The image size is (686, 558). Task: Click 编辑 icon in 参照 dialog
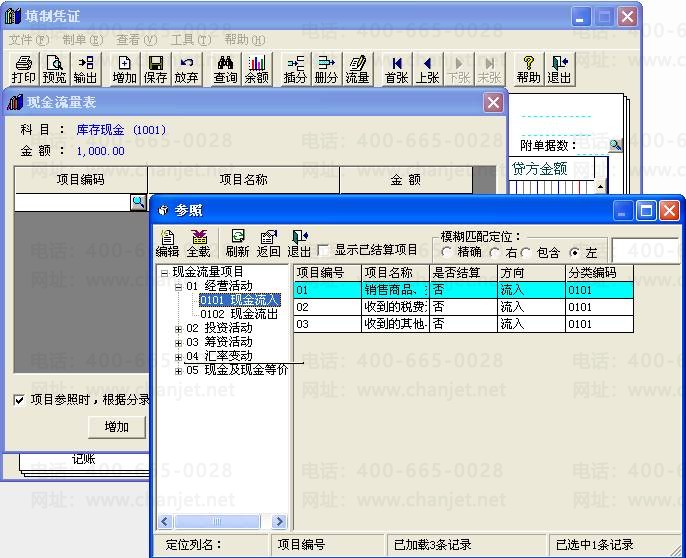pos(167,244)
